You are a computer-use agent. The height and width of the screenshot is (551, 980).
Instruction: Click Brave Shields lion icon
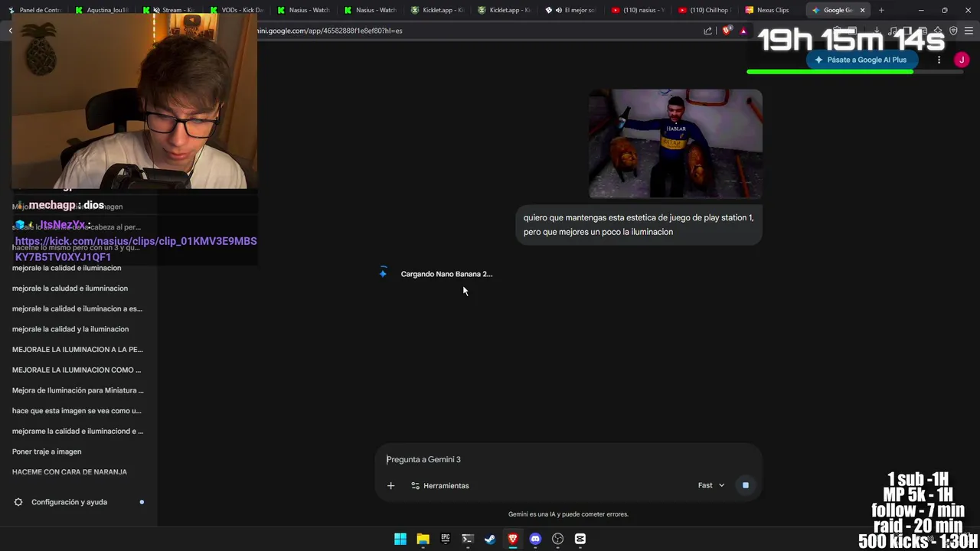(x=727, y=31)
